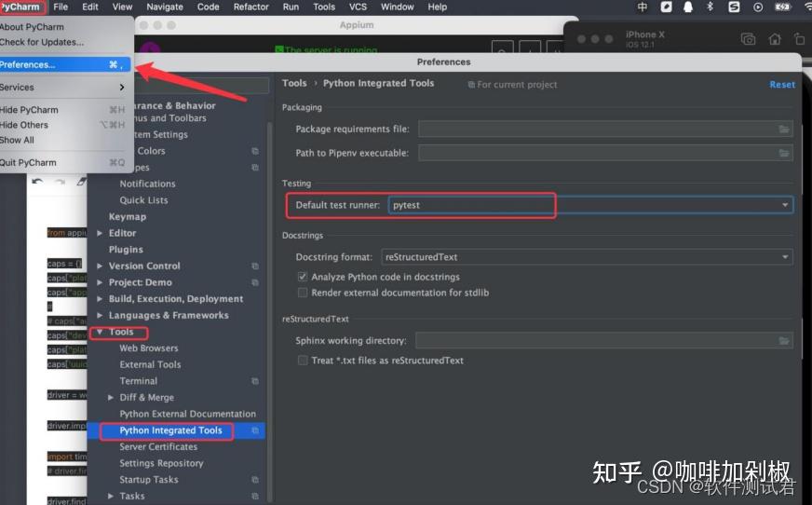Click the Bluetooth icon in menu bar
Viewport: 812px width, 505px height.
point(710,7)
